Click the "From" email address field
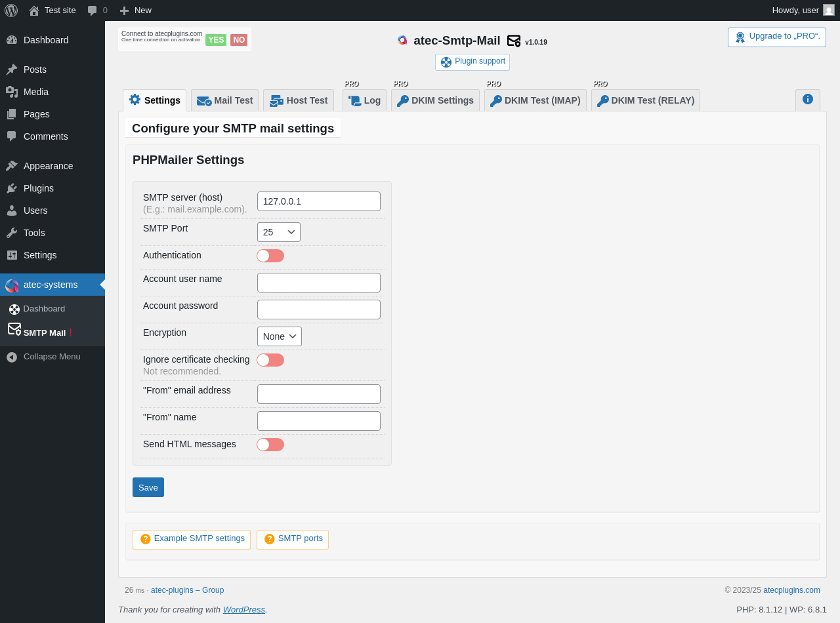 [319, 394]
